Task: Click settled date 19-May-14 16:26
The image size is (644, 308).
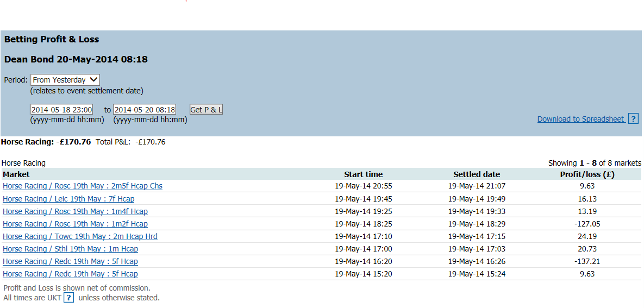Action: click(477, 262)
